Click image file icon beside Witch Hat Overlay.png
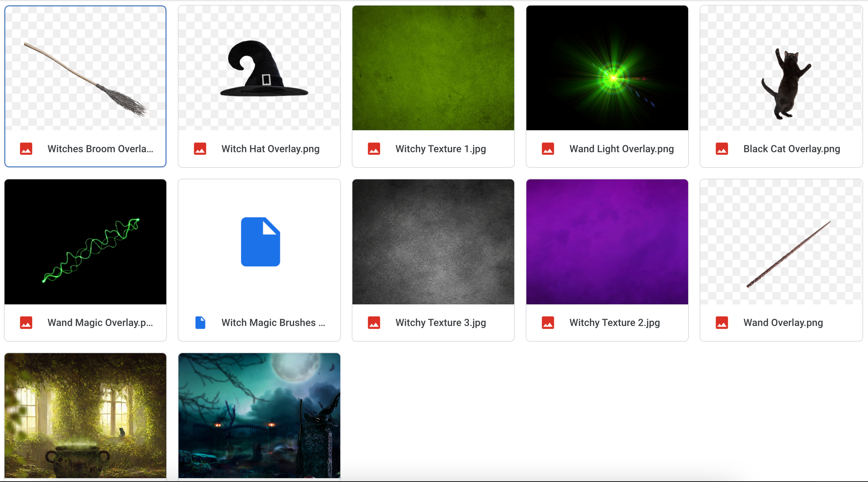868x482 pixels. click(200, 149)
